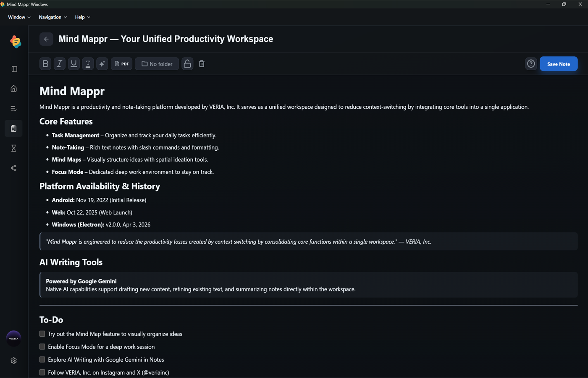Viewport: 588px width, 378px height.
Task: Go back with the arrow button
Action: pos(46,39)
